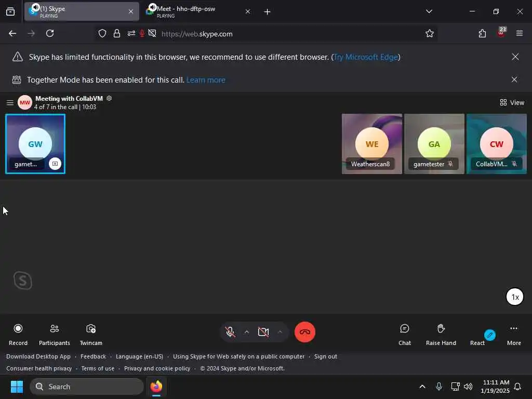
Task: Click the blocked microphone permission icon
Action: point(142,33)
